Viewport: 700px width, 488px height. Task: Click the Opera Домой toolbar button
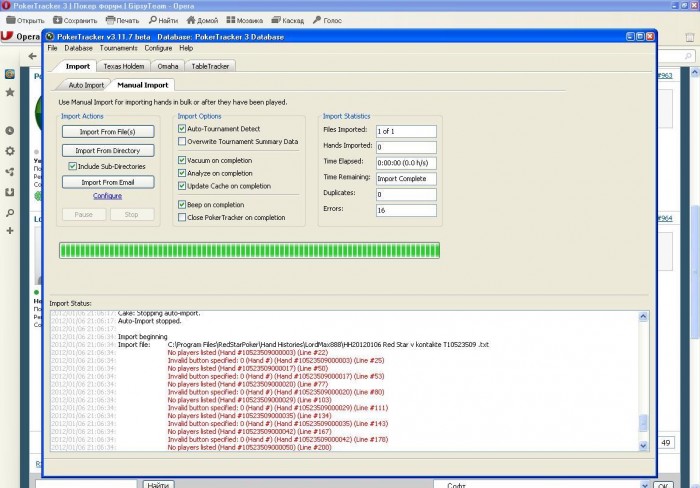(x=202, y=20)
